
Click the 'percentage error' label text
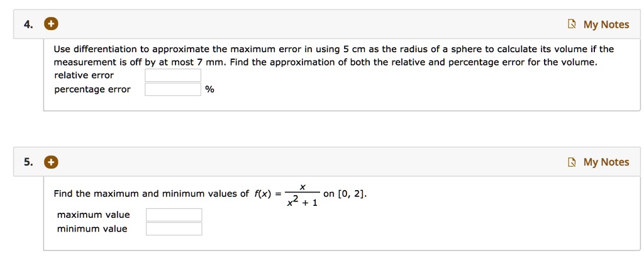tap(92, 89)
